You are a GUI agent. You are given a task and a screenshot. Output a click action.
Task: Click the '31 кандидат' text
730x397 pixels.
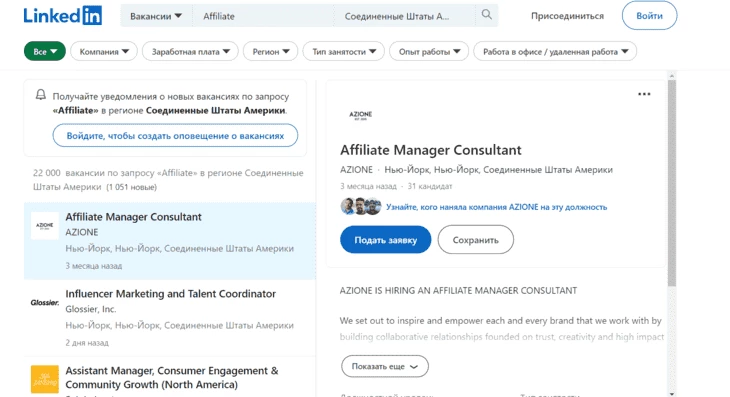pyautogui.click(x=430, y=186)
